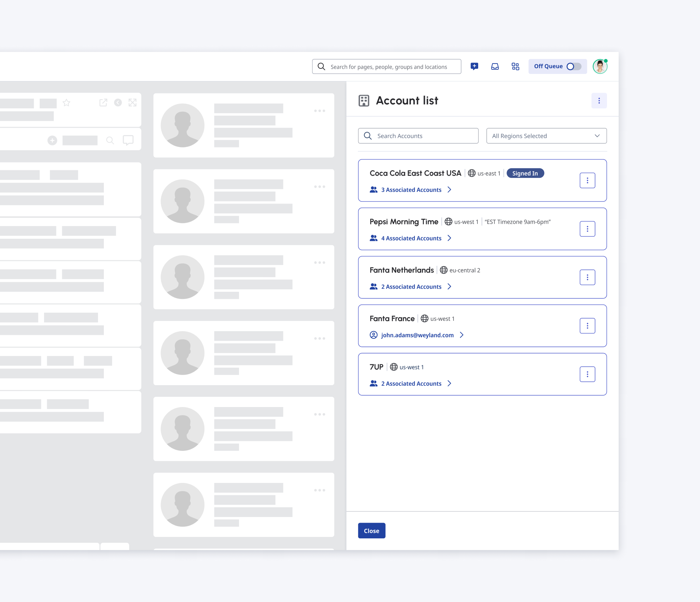Open john.adams@weyland.com account link

417,335
